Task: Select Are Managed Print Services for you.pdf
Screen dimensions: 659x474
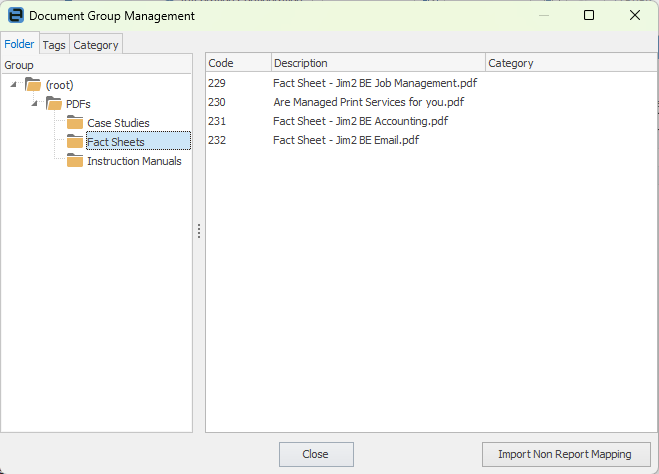Action: 369,102
